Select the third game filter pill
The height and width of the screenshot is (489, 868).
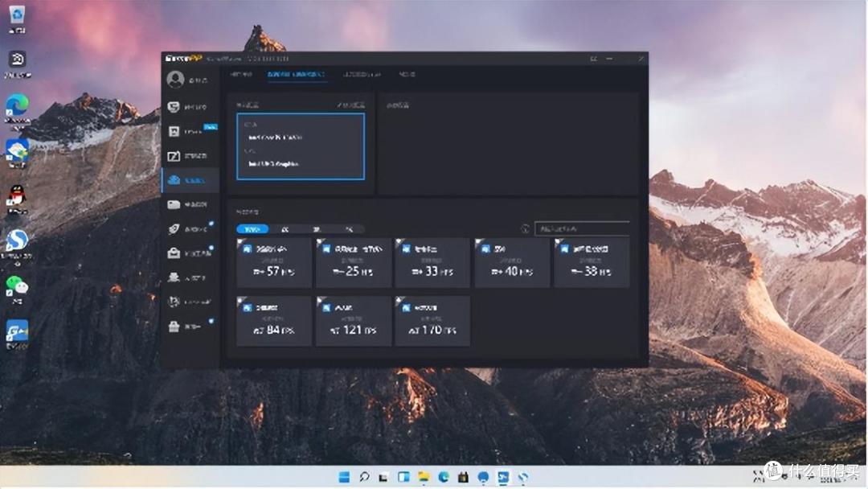click(x=317, y=228)
